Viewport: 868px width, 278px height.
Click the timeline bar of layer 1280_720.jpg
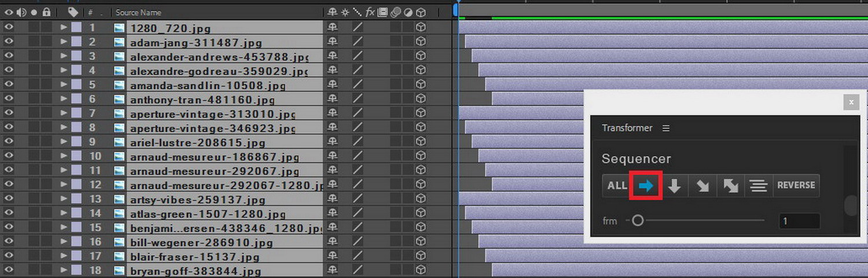click(663, 27)
